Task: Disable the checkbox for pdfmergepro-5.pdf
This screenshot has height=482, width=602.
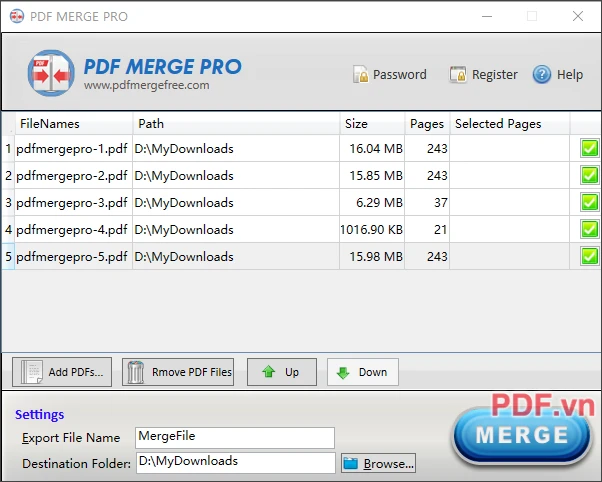Action: pyautogui.click(x=589, y=256)
